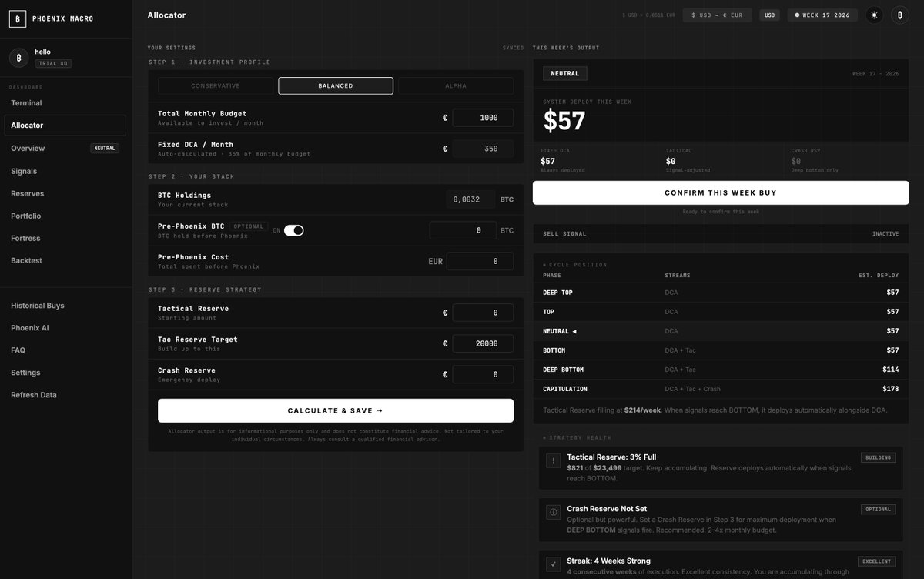Click the checkmark icon beside Streak: 4 Weeks Strong

(554, 564)
